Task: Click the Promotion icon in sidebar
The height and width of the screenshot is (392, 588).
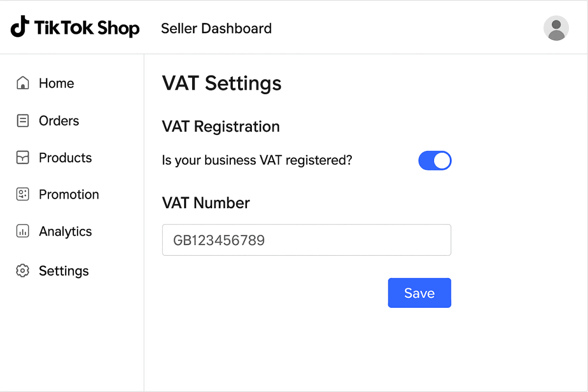Action: tap(23, 195)
